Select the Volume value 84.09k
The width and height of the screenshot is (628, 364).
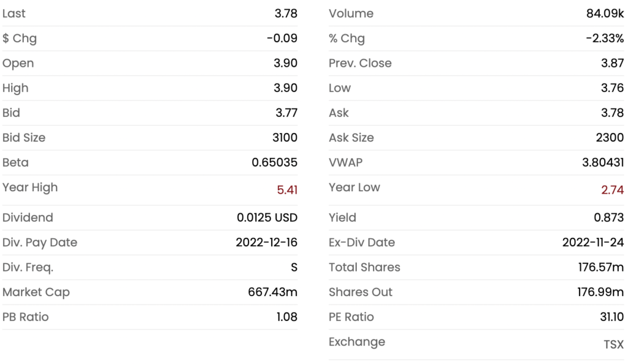tap(605, 13)
